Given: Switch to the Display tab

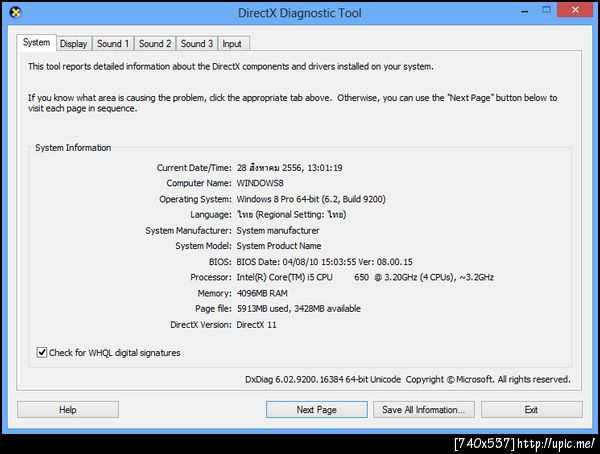Looking at the screenshot, I should [73, 44].
